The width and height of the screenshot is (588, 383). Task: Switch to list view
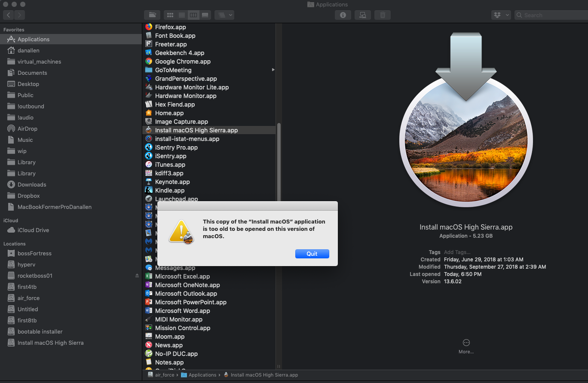(x=182, y=15)
